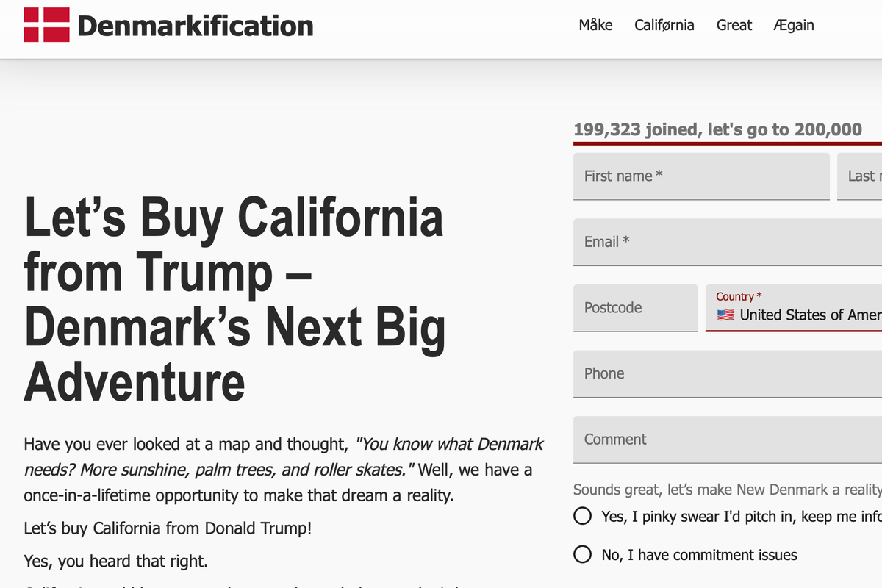Click the Danish flag logo icon
Viewport: 882px width, 588px height.
(46, 25)
